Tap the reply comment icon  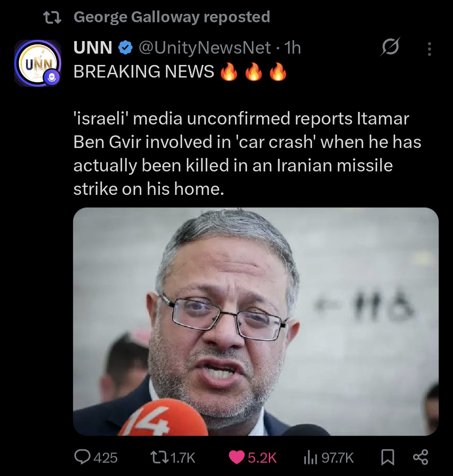point(83,457)
